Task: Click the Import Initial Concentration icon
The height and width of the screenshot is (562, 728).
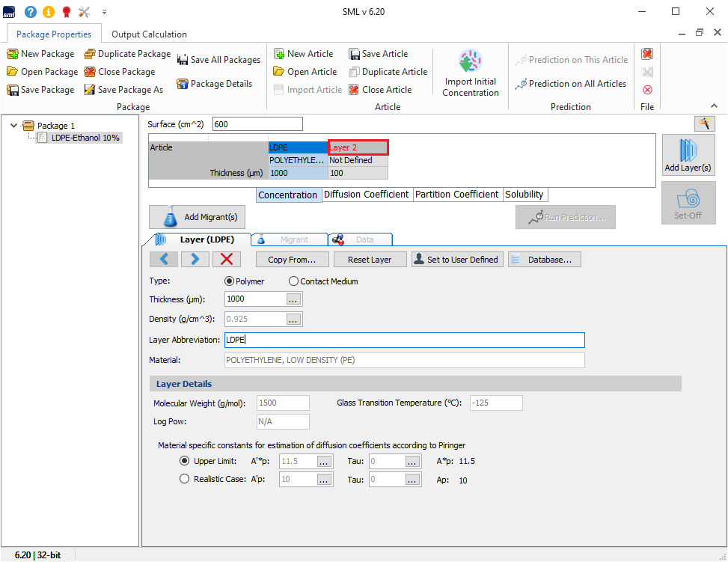Action: (470, 62)
